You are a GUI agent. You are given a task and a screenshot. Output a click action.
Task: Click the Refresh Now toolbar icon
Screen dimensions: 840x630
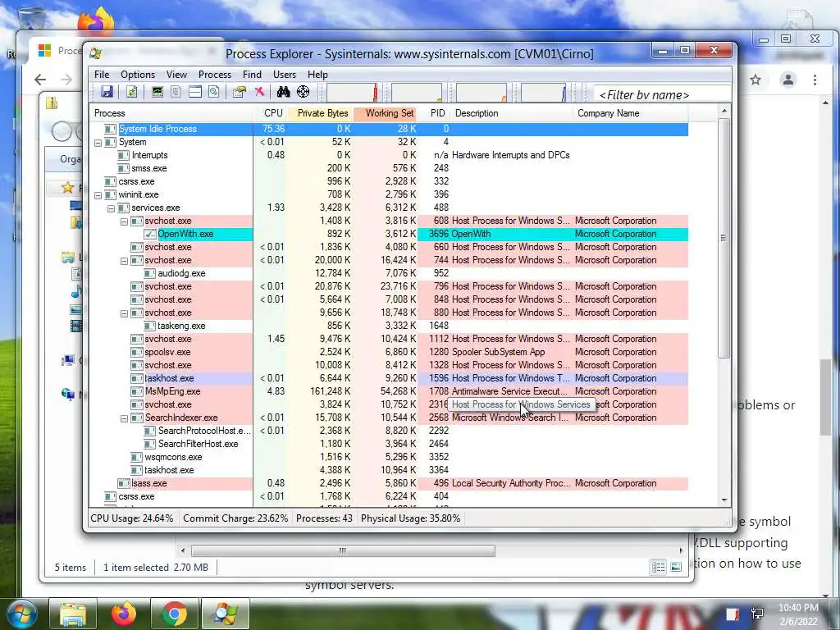[131, 92]
